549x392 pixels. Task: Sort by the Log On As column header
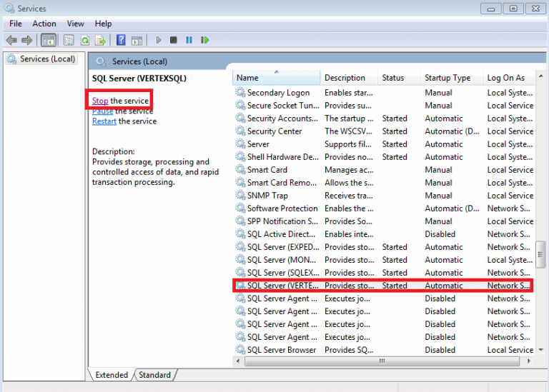509,78
